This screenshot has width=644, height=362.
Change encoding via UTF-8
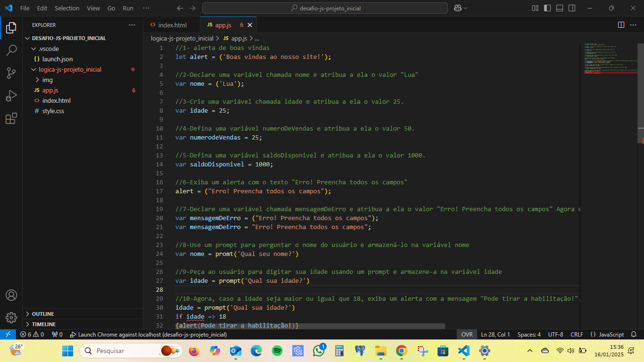click(x=555, y=334)
